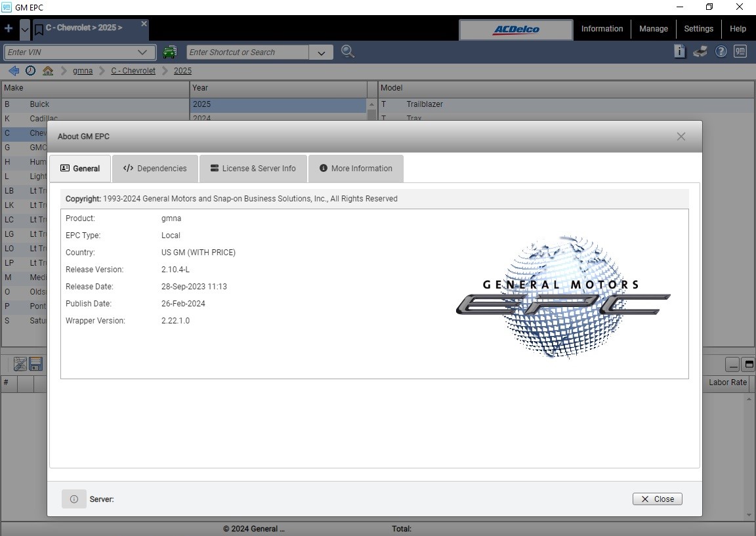Click the Close button in the dialog

657,499
